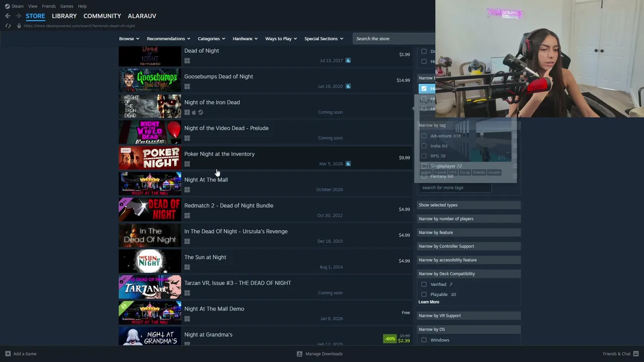Click the Search the store field
This screenshot has height=362, width=644.
tap(394, 39)
